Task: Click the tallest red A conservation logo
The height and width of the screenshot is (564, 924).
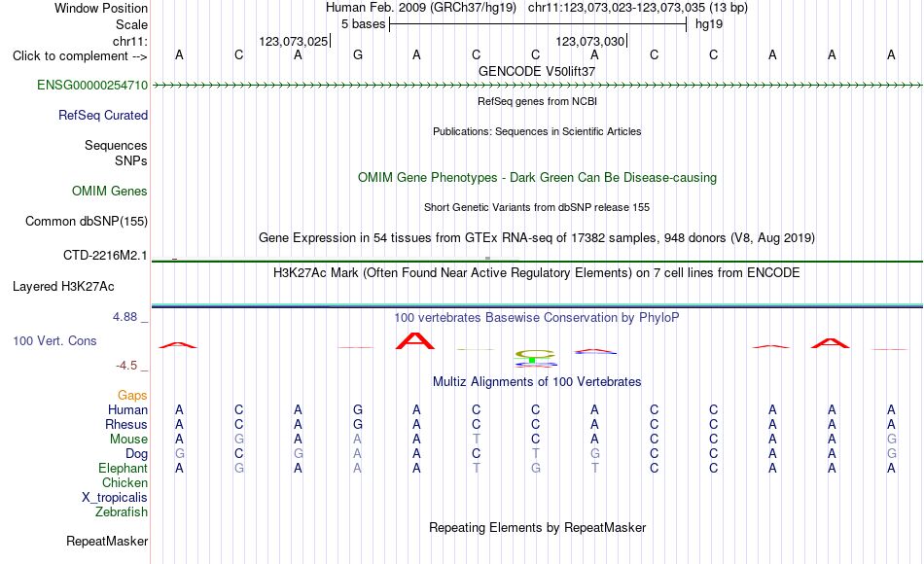Action: click(x=415, y=341)
